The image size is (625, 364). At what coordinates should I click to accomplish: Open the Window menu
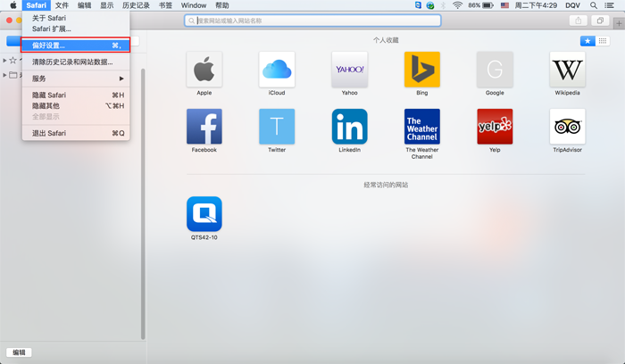tap(194, 5)
